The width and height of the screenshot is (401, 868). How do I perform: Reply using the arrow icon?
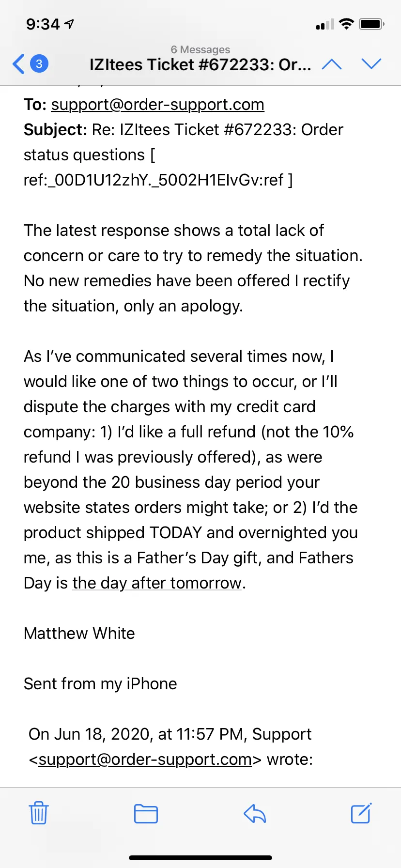click(x=255, y=814)
